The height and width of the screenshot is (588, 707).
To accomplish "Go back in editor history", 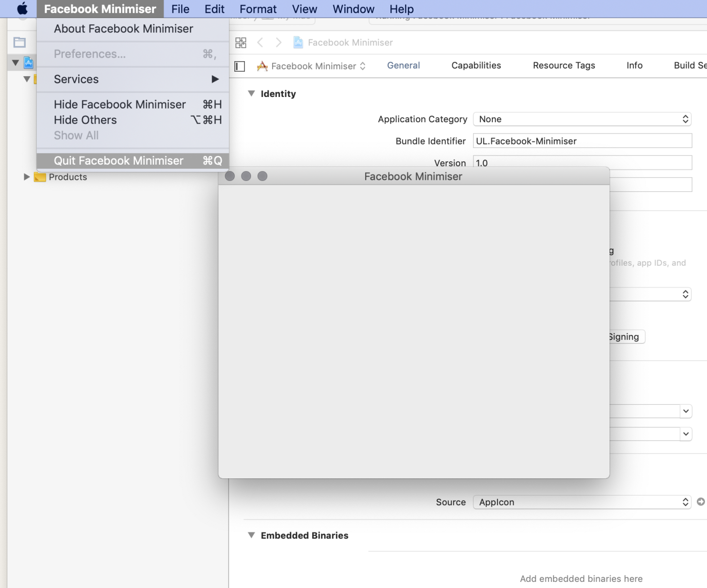I will click(260, 42).
